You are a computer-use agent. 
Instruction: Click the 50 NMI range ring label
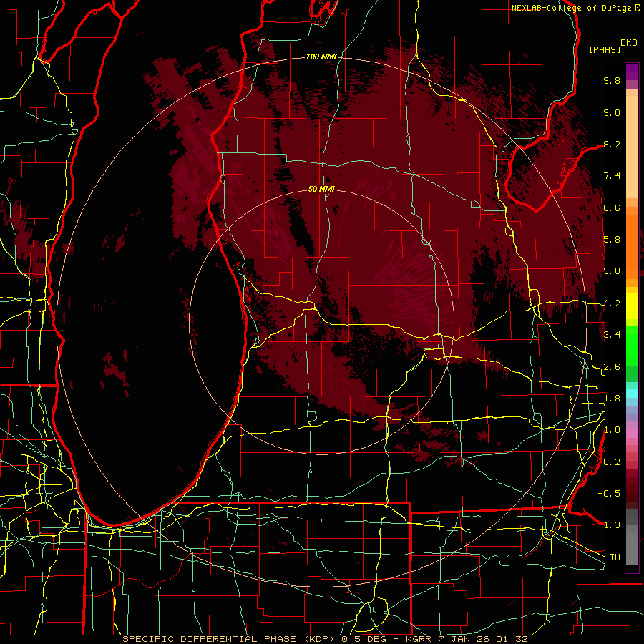click(321, 189)
